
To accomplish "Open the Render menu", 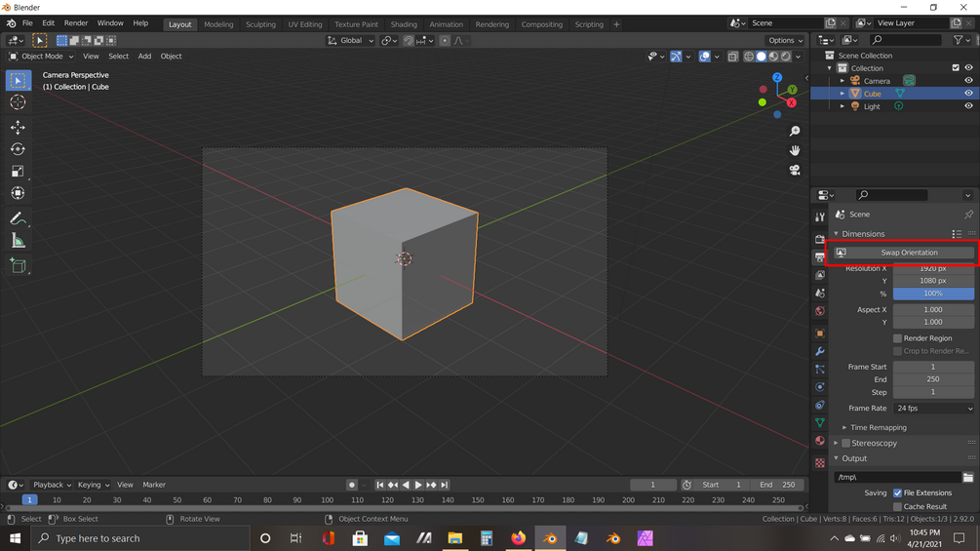I will point(76,23).
